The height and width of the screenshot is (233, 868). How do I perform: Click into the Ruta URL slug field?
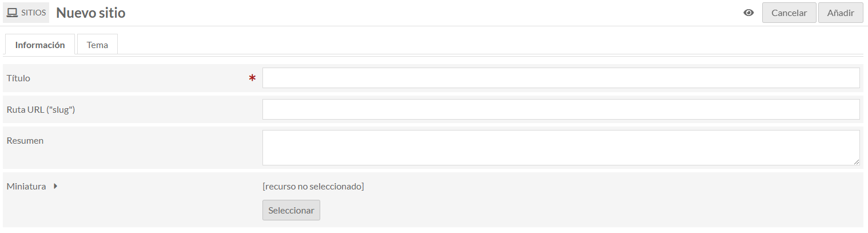561,109
